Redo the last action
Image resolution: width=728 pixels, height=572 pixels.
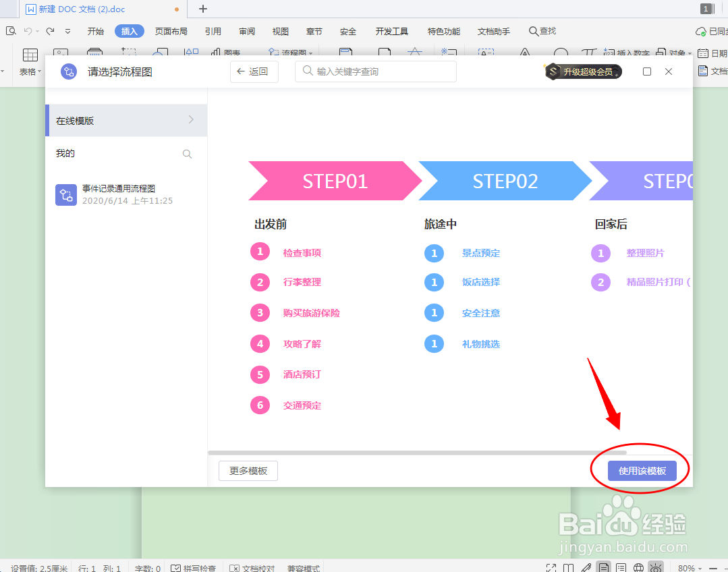(50, 31)
